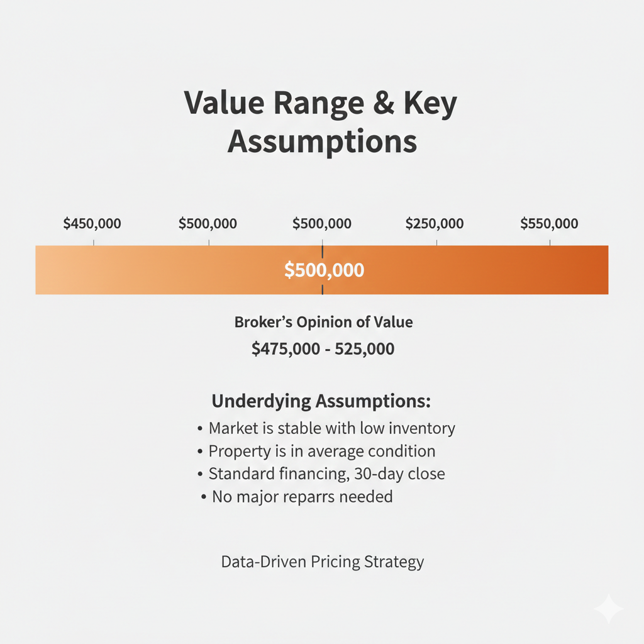644x644 pixels.
Task: Click the $250,000 scale label
Action: (x=435, y=223)
